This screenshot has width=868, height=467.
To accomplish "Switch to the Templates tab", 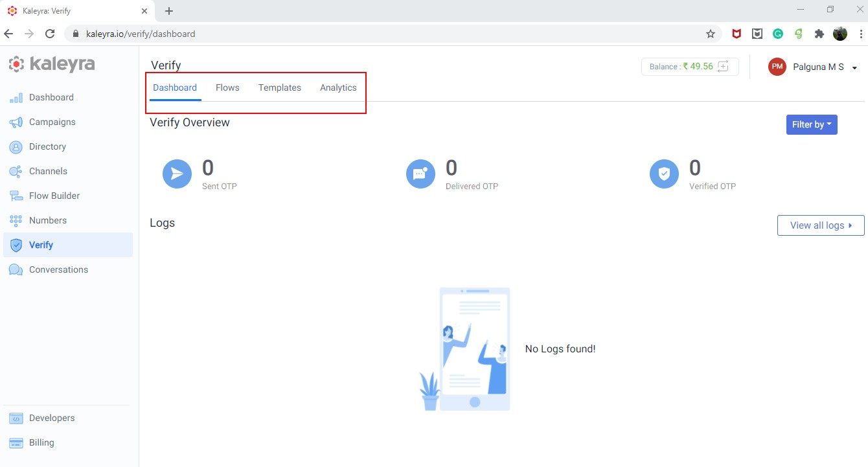I will coord(280,87).
